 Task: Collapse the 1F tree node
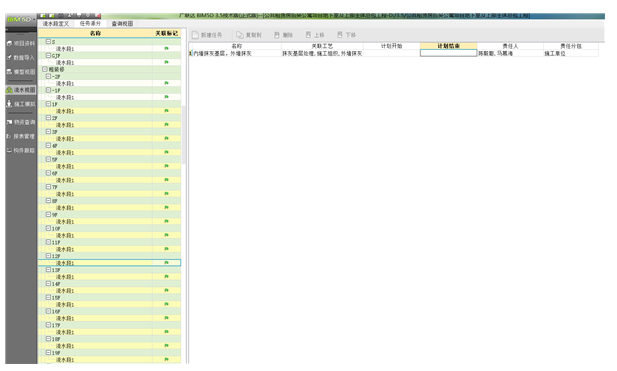(x=48, y=104)
